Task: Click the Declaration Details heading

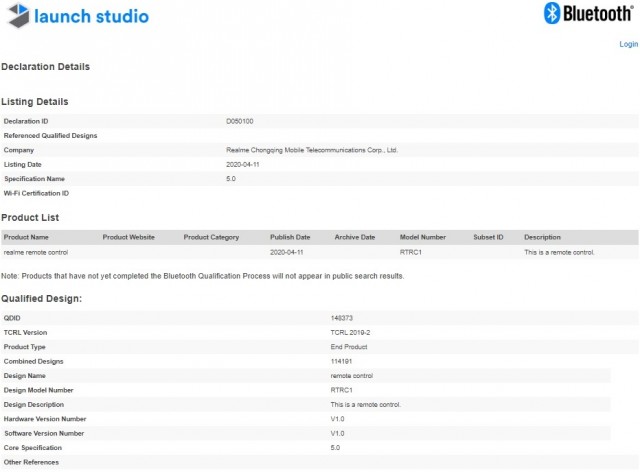Action: (45, 67)
